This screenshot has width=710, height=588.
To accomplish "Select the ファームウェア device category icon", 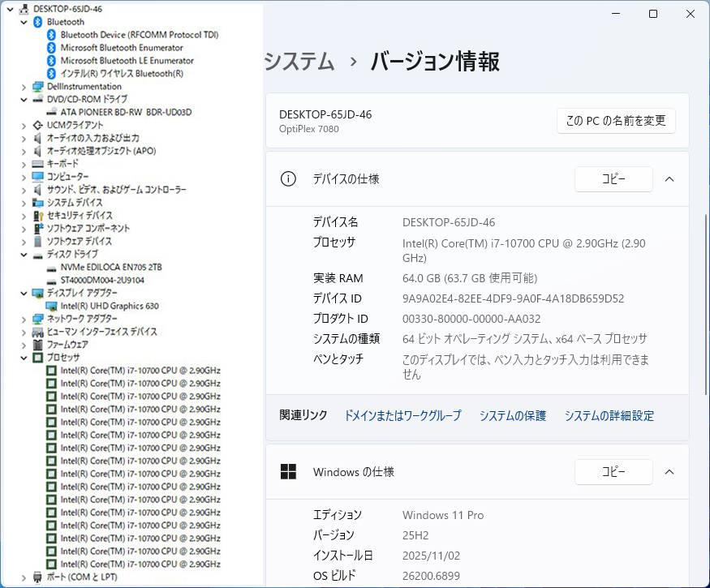I will 39,344.
